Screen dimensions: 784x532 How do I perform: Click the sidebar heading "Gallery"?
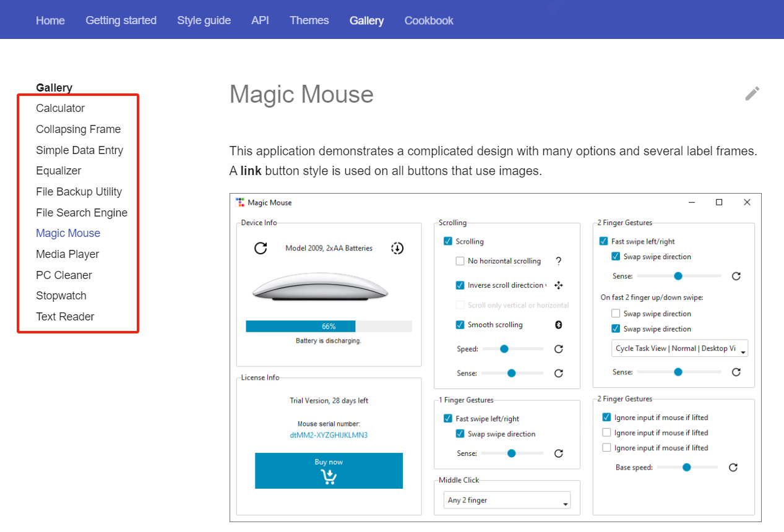(x=54, y=88)
